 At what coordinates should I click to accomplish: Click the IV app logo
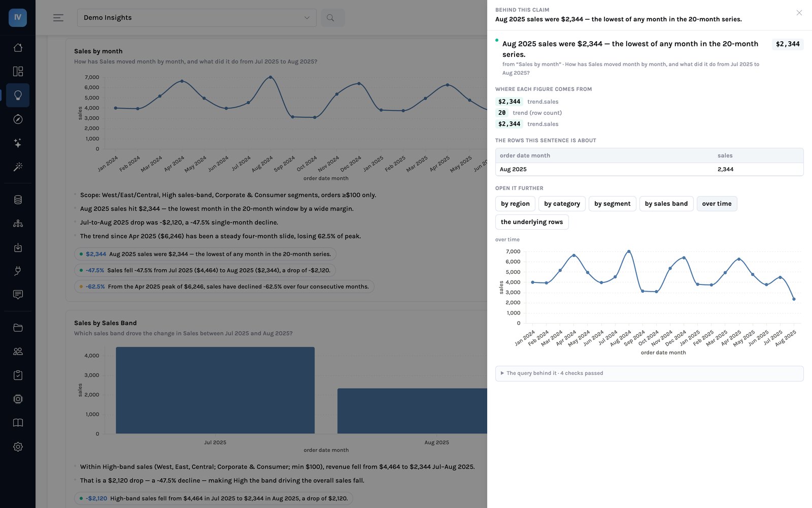[18, 17]
